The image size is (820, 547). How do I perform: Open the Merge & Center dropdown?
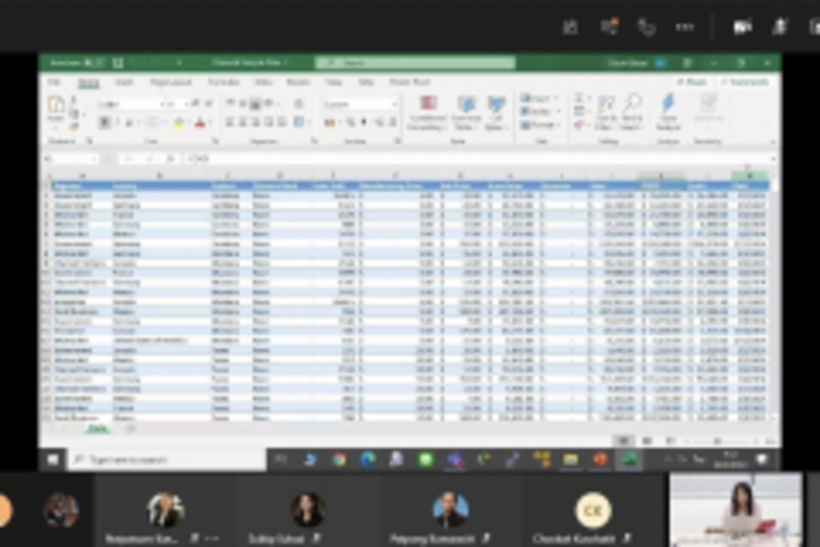(x=308, y=123)
